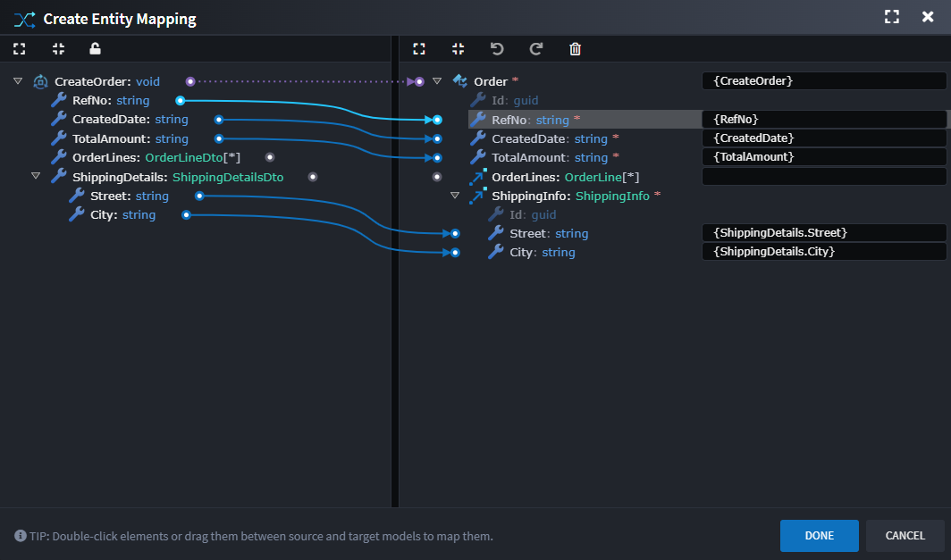Expand all nodes in target panel toolbar
The width and height of the screenshot is (951, 560).
418,49
